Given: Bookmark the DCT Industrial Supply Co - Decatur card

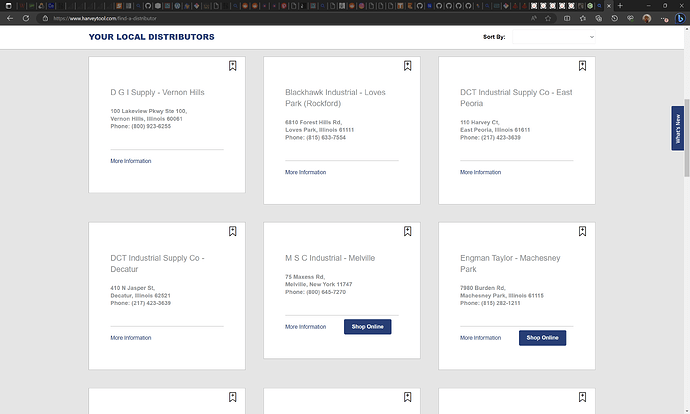Looking at the screenshot, I should pos(232,231).
